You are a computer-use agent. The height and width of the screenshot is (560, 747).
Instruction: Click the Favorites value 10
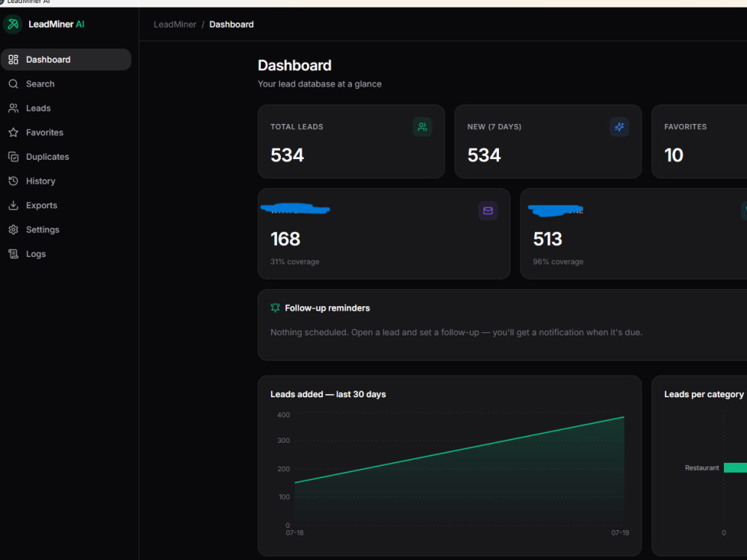pos(674,155)
